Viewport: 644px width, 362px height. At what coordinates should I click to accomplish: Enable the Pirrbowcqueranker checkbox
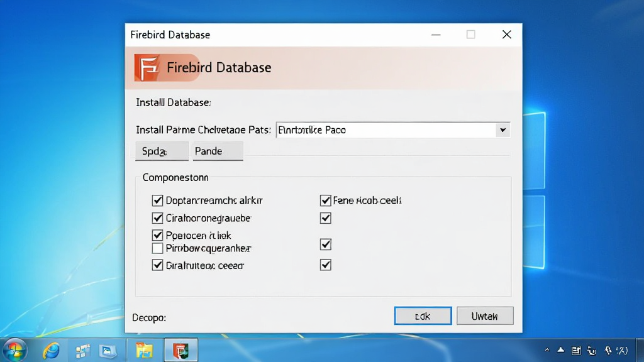pyautogui.click(x=157, y=248)
